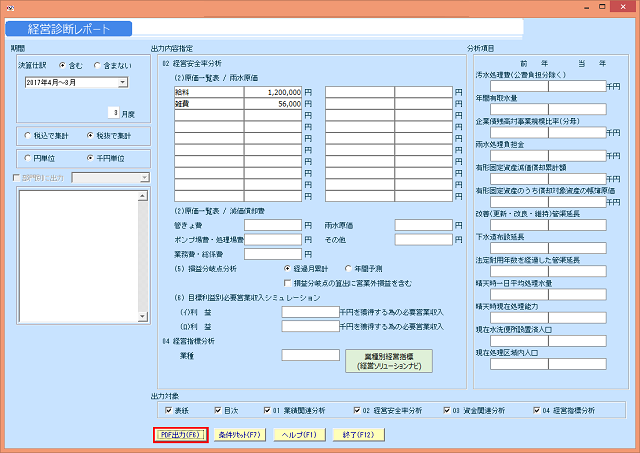The height and width of the screenshot is (453, 640).
Task: Tick the 部門別に出力 checkbox
Action: pos(17,178)
